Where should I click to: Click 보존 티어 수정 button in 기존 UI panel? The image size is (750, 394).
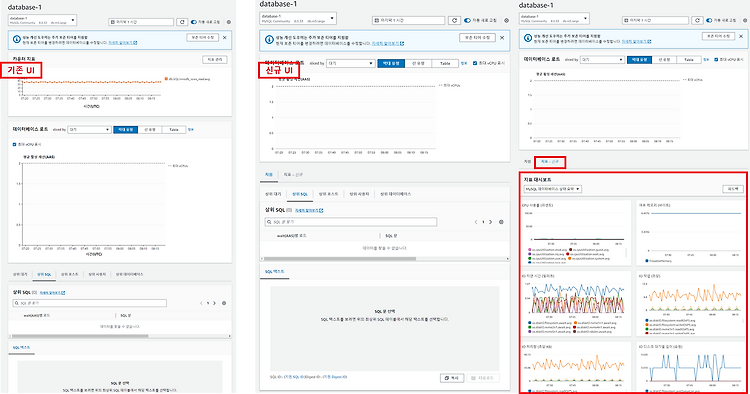coord(203,37)
